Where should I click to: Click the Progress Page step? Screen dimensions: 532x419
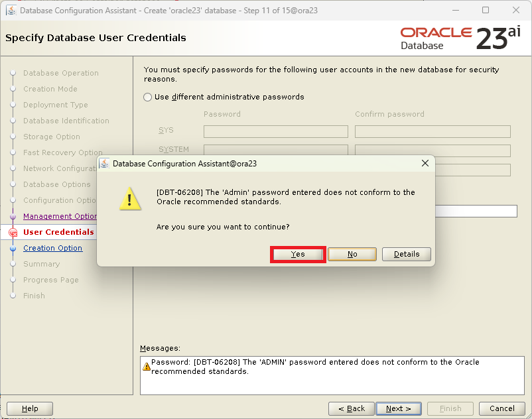point(51,280)
